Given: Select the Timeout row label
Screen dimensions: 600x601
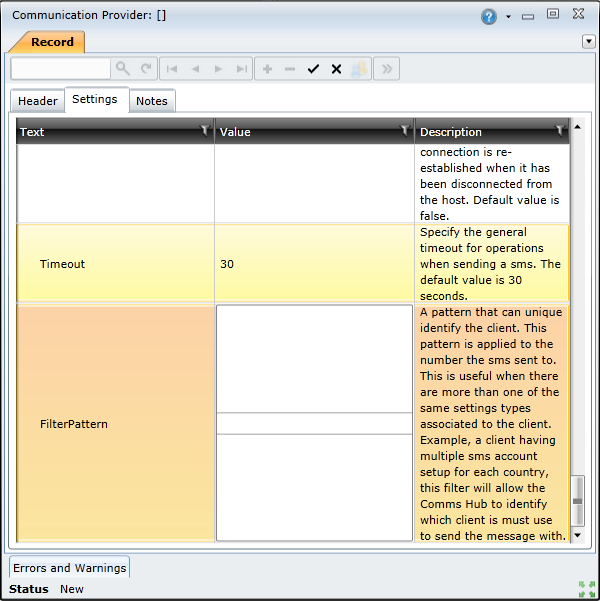Looking at the screenshot, I should 62,264.
